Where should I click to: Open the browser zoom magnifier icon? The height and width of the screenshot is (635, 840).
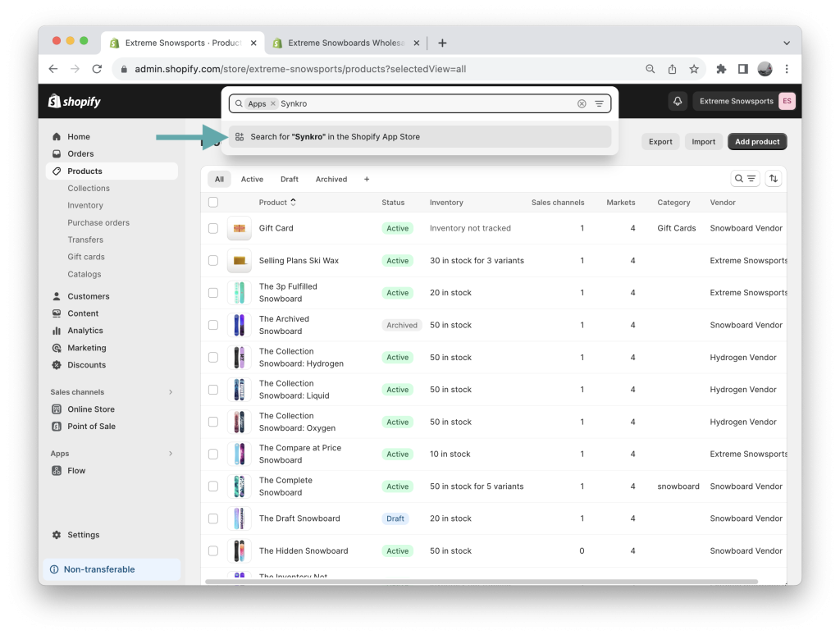pyautogui.click(x=650, y=69)
